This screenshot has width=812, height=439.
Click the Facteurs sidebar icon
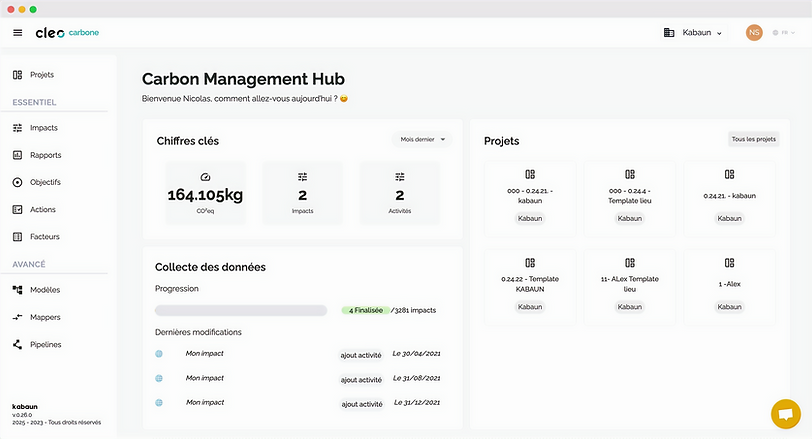click(x=18, y=237)
